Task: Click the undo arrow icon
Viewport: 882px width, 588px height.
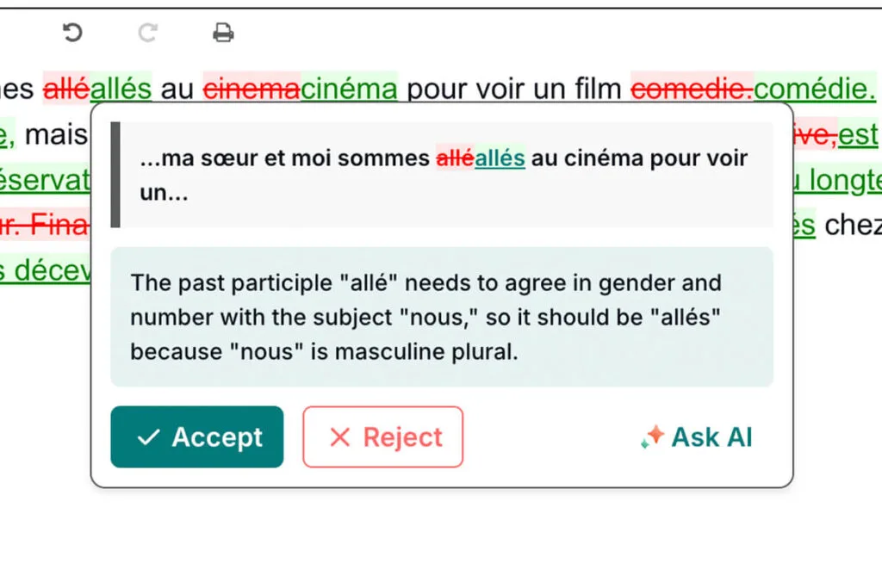Action: click(72, 33)
